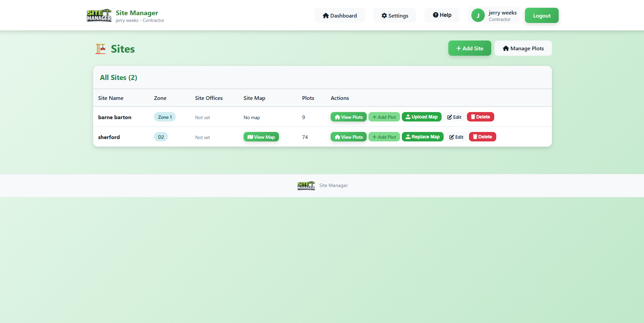
Task: Click the upload icon on barne barton's Upload Map button
Action: click(408, 117)
